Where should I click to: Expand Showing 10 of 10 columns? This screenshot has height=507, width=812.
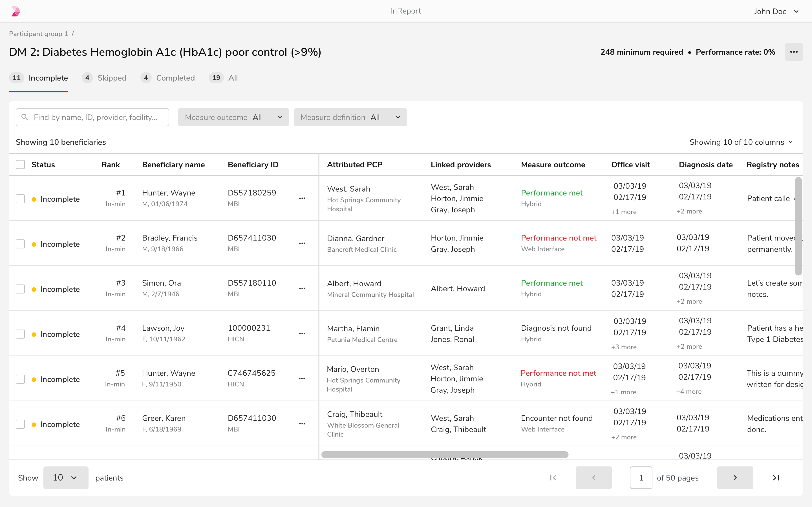(741, 142)
